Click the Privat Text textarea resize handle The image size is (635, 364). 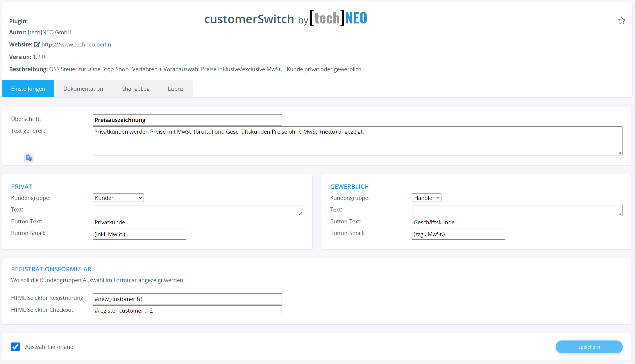point(300,214)
